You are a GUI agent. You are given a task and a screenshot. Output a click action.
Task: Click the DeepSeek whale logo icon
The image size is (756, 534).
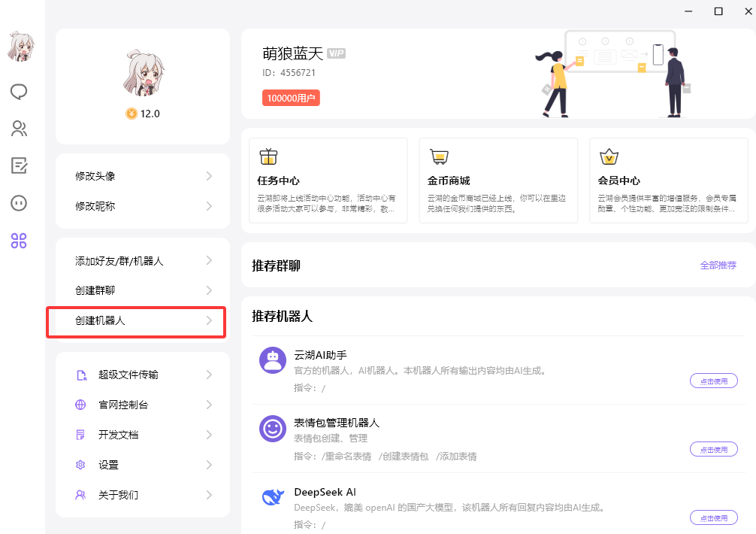pos(273,497)
